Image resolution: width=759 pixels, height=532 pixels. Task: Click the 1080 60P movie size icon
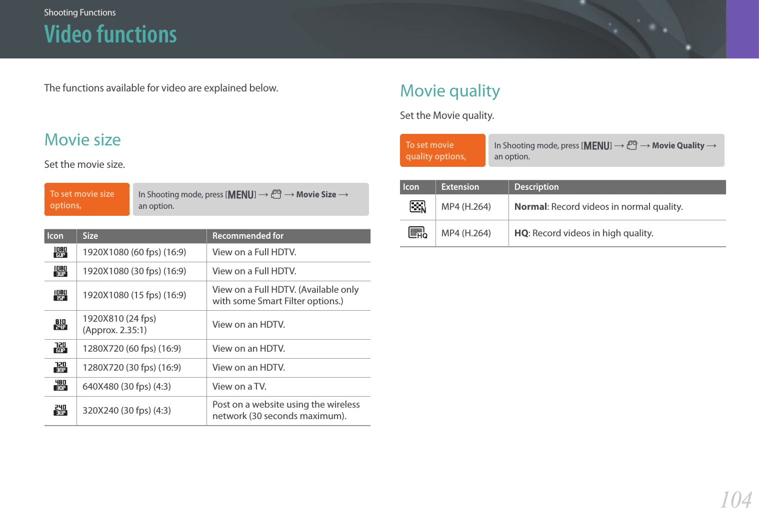(60, 252)
